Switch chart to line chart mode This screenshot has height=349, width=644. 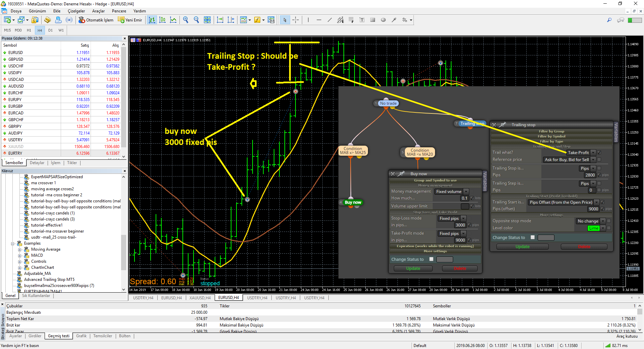click(x=173, y=20)
